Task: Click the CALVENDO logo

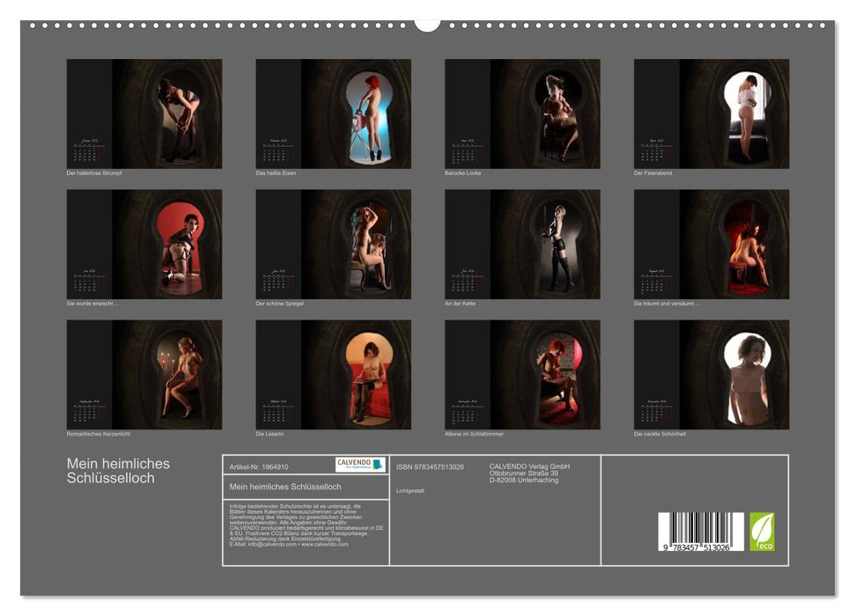Action: point(360,465)
